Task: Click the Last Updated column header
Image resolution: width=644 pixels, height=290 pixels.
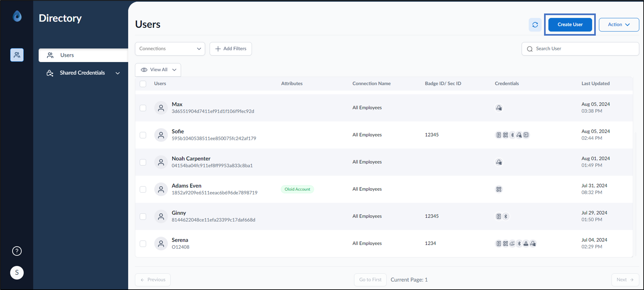Action: [x=595, y=83]
